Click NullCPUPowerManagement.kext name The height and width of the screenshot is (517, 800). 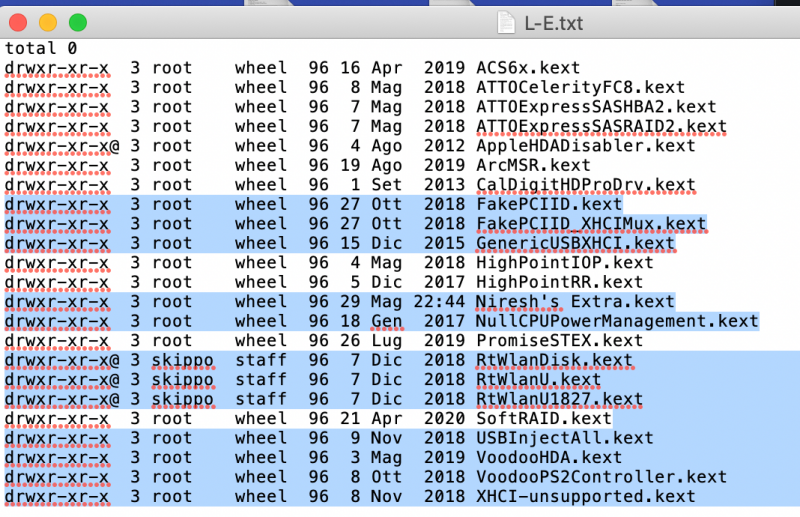coord(617,321)
